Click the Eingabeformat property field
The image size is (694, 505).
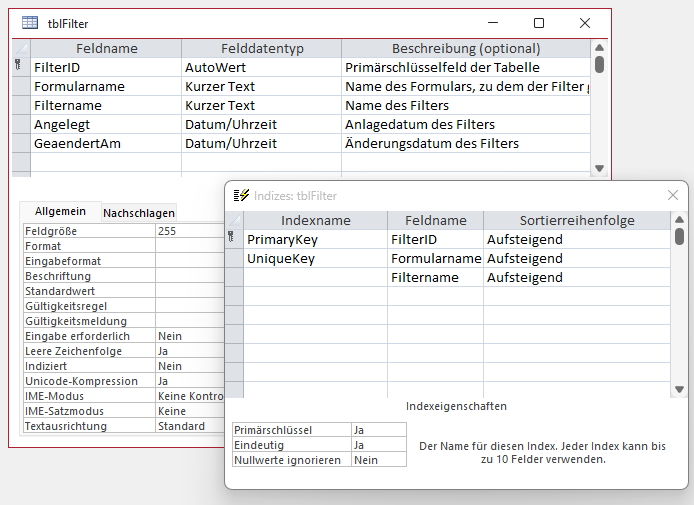click(x=190, y=261)
